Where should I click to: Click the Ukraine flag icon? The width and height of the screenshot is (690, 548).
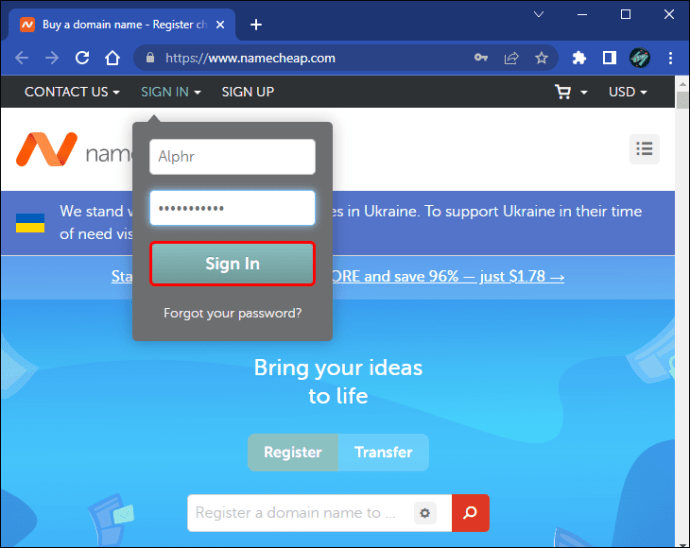click(x=30, y=223)
